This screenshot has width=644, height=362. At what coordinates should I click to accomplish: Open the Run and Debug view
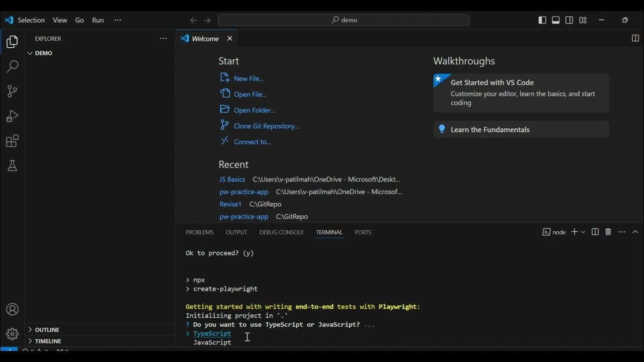(x=12, y=116)
